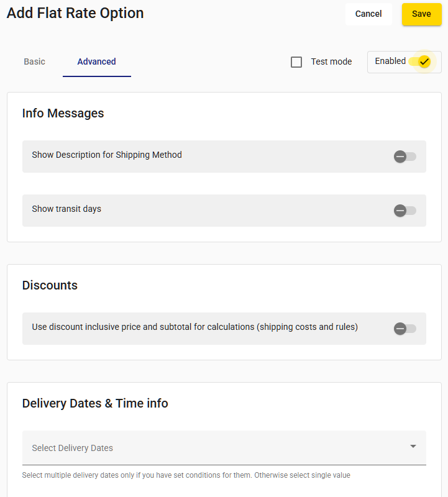
Task: Switch to the Basic tab
Action: (35, 62)
